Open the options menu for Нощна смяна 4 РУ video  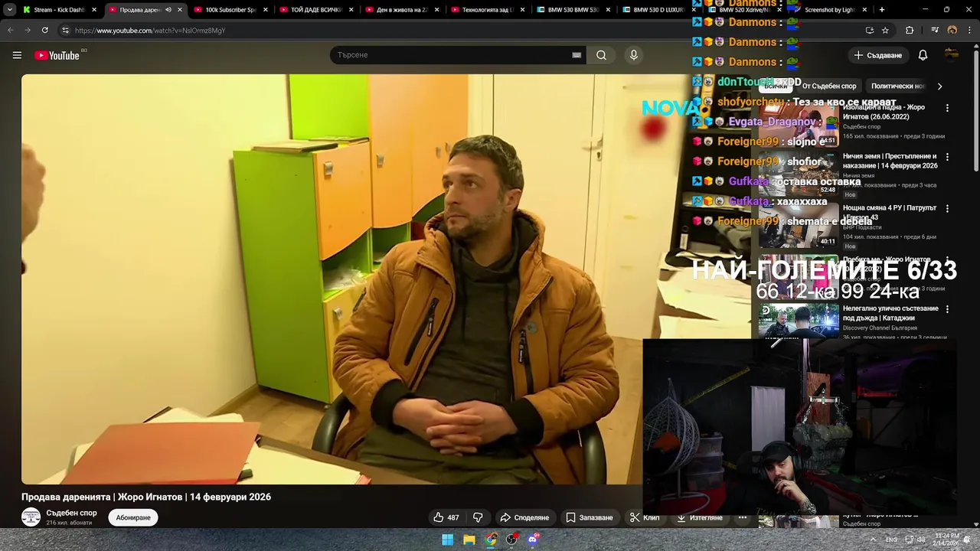947,208
